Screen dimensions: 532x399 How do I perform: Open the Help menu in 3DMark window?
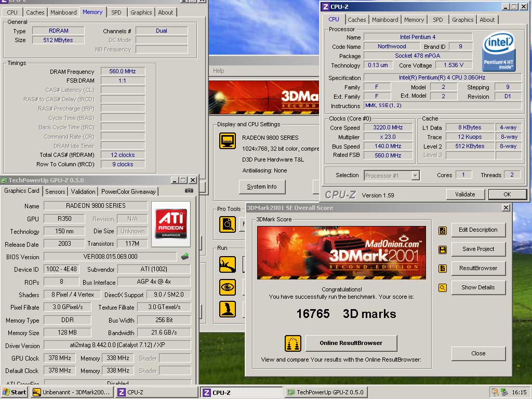(219, 71)
